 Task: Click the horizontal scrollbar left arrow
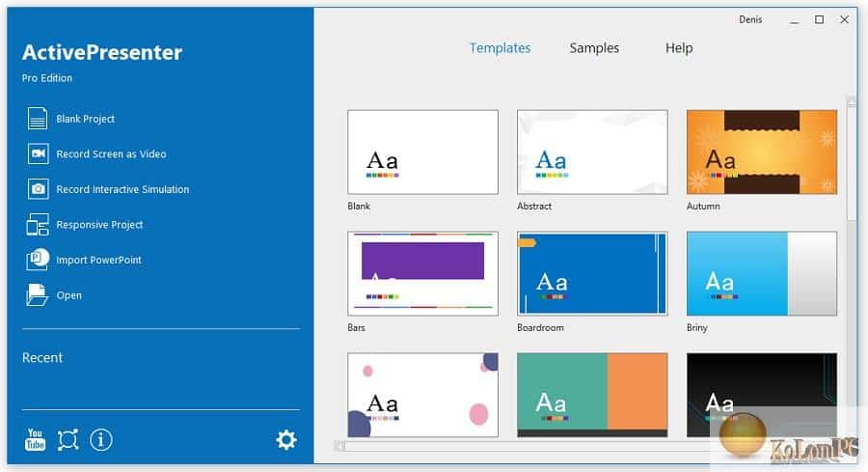coord(339,446)
